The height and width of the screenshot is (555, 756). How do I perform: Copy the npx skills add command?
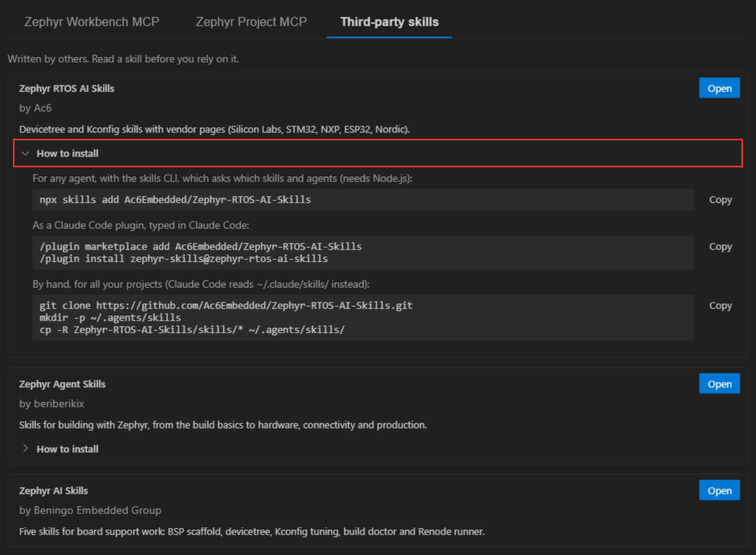pos(720,200)
